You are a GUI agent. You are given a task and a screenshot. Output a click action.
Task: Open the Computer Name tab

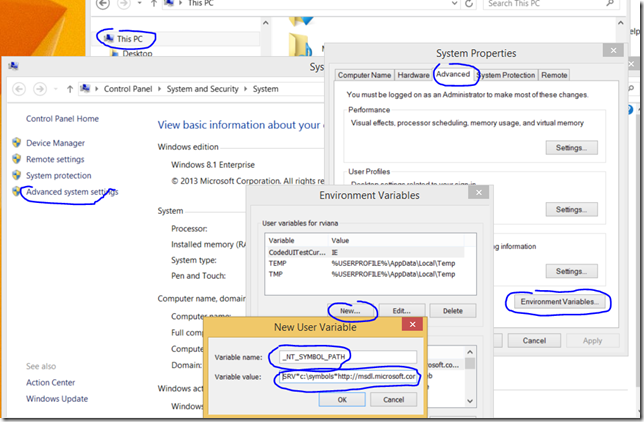(364, 75)
